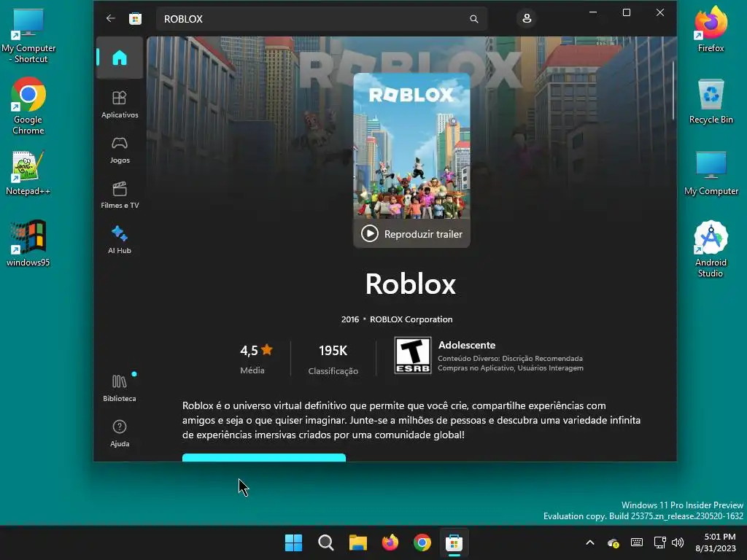Open the Aplicativos section
This screenshot has height=560, width=747.
click(x=120, y=104)
